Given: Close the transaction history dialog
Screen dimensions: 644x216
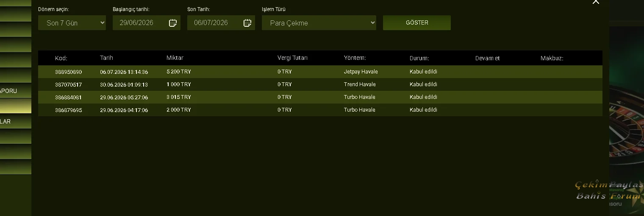Looking at the screenshot, I should pyautogui.click(x=596, y=2).
